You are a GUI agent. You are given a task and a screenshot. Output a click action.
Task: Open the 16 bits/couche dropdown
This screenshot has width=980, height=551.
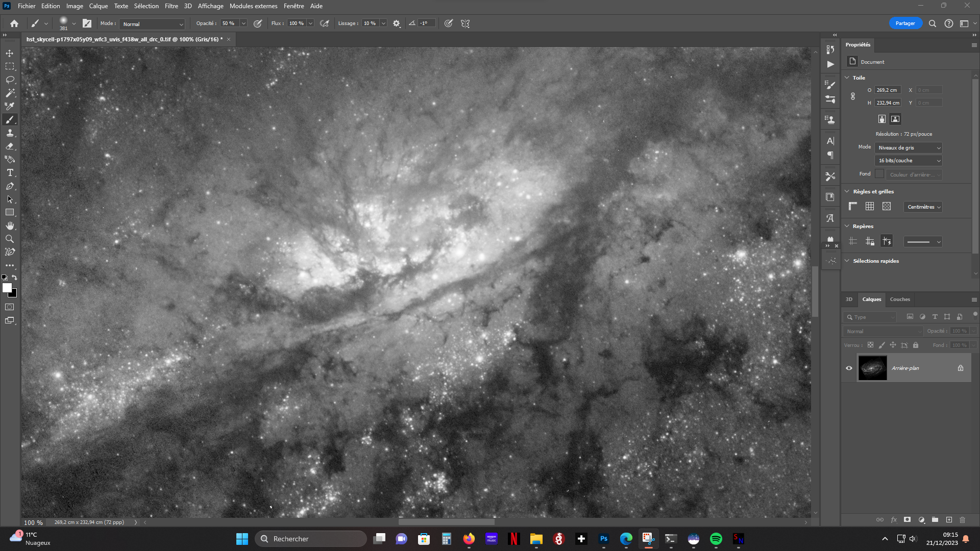tap(909, 160)
